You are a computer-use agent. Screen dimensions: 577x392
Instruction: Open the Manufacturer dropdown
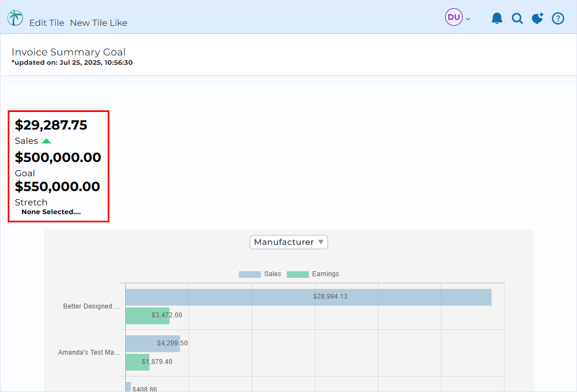[288, 242]
